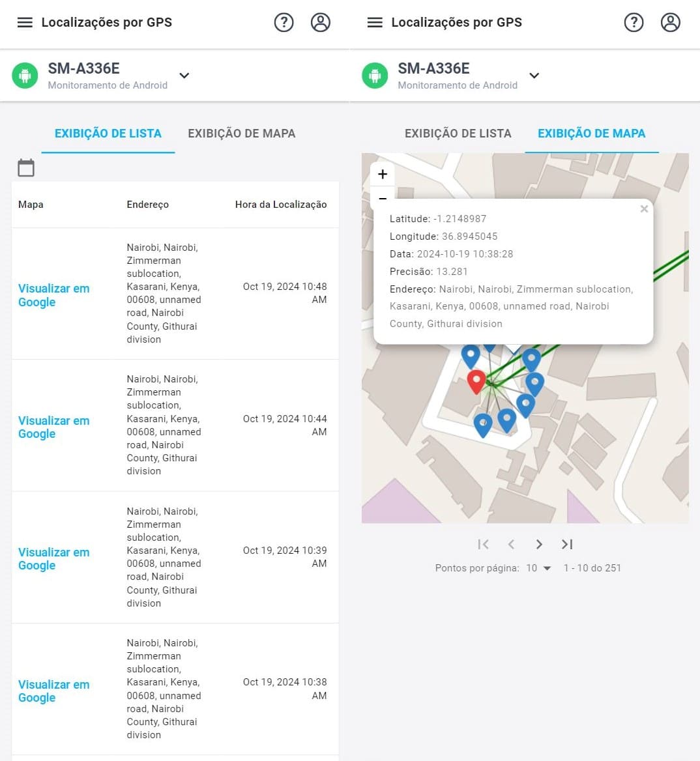Zoom out on the map
The height and width of the screenshot is (761, 700).
[x=383, y=198]
